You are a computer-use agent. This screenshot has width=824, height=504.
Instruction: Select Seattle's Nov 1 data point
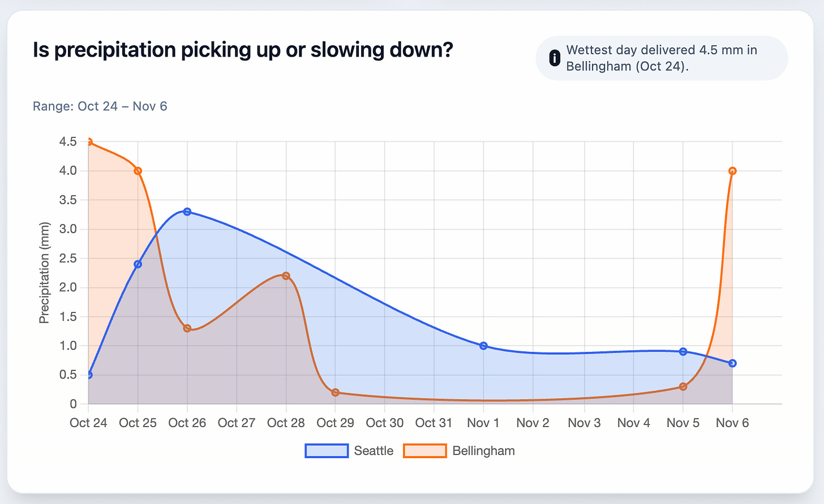coord(483,346)
